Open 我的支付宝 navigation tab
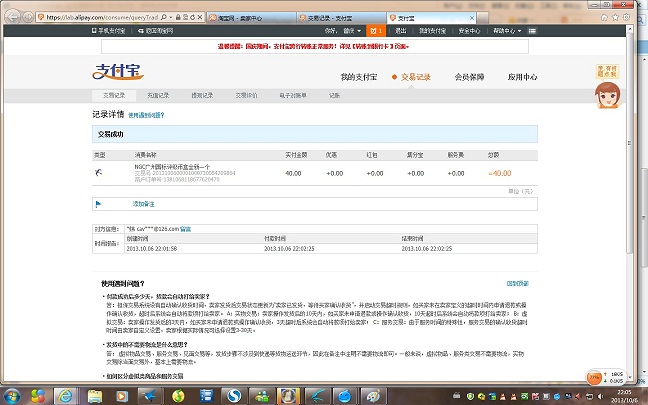 [x=362, y=77]
